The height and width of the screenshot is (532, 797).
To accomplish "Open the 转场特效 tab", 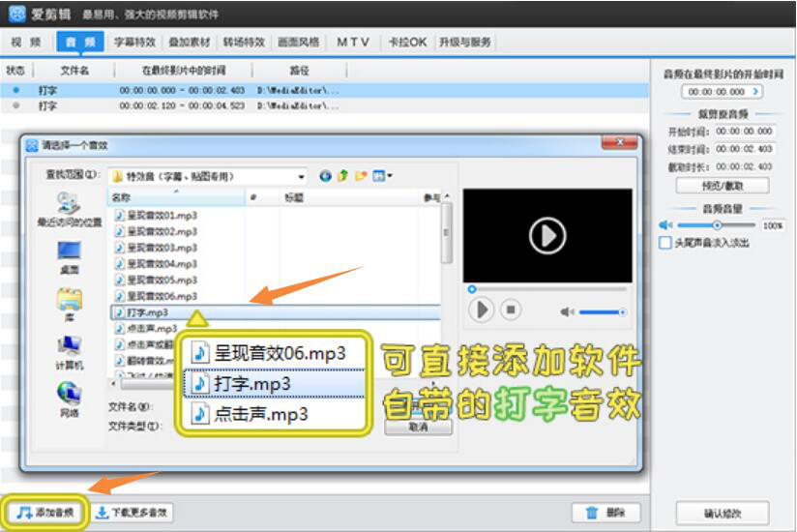I will click(244, 43).
